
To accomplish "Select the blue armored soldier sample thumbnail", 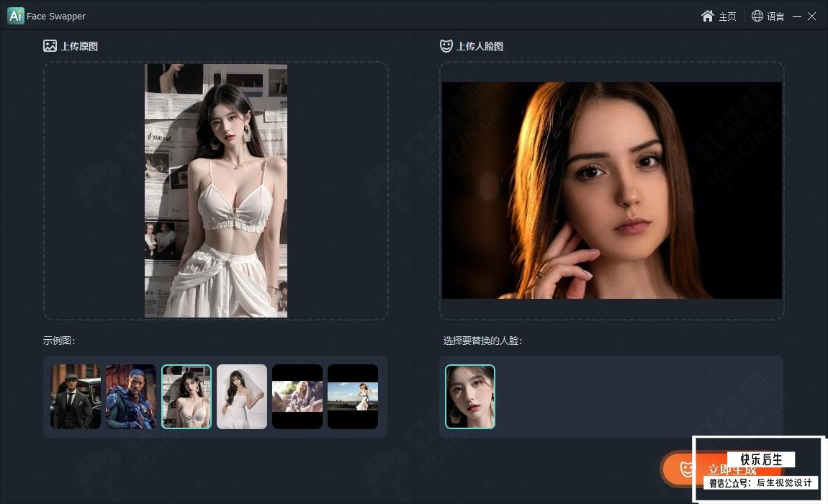I will click(x=131, y=396).
